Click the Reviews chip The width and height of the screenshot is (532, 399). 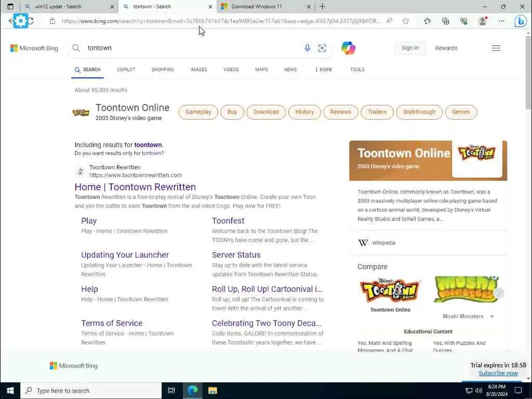[x=341, y=112]
